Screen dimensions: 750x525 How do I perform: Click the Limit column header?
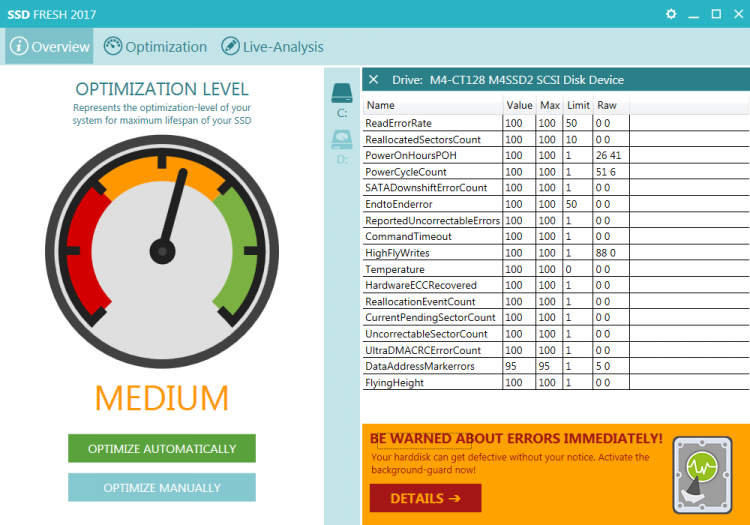[578, 105]
